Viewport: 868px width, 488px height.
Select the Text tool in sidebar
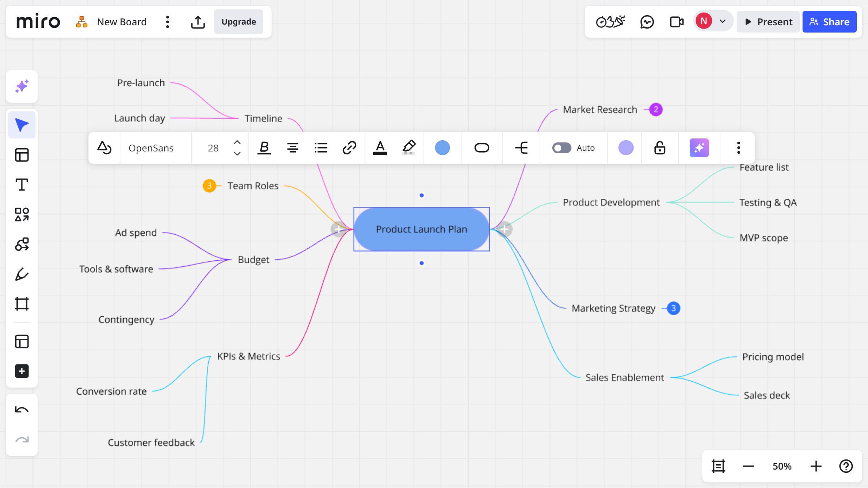22,185
